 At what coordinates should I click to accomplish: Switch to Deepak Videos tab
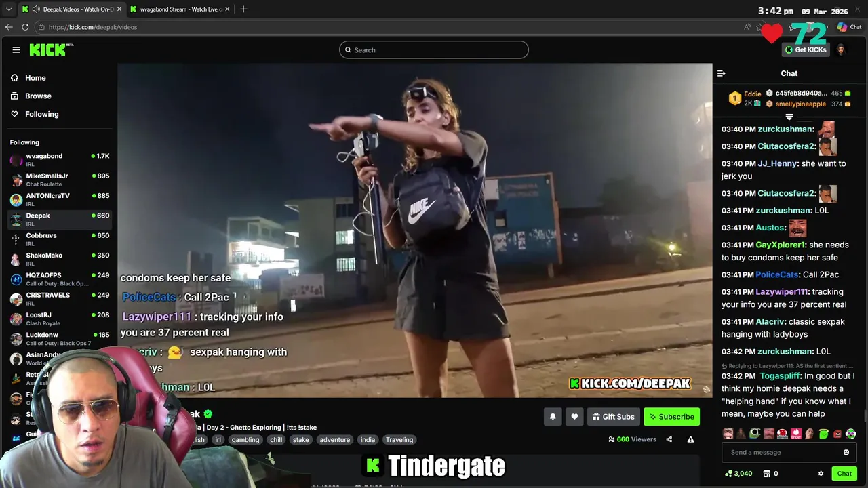click(71, 9)
